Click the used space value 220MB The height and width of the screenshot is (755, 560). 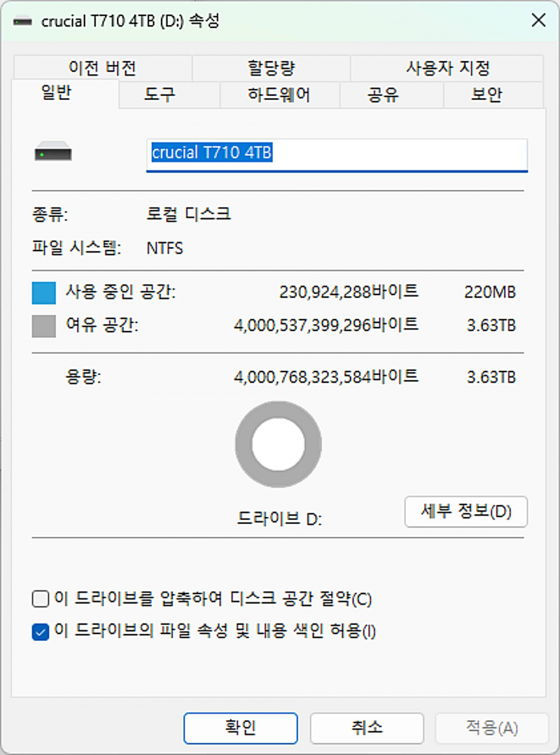point(490,292)
